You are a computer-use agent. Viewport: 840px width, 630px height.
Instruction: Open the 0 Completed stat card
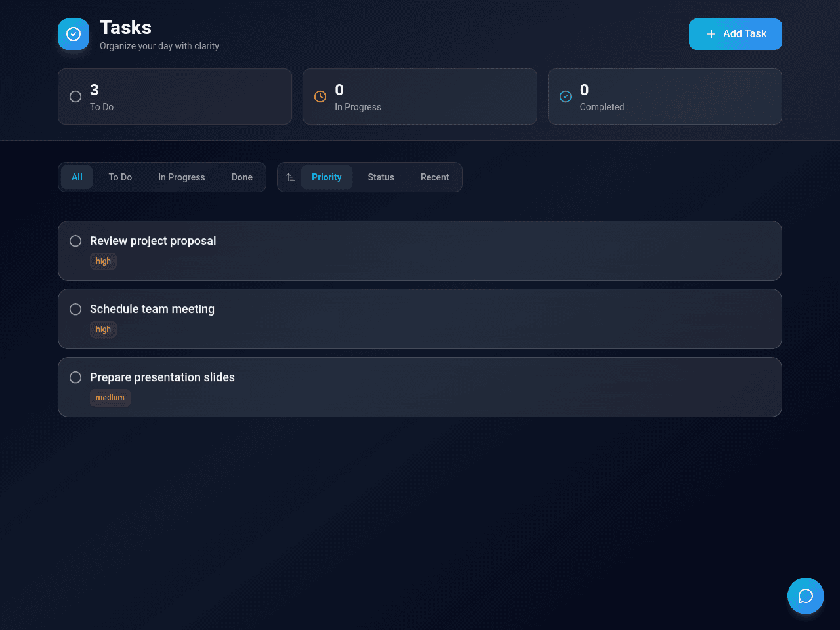[665, 96]
